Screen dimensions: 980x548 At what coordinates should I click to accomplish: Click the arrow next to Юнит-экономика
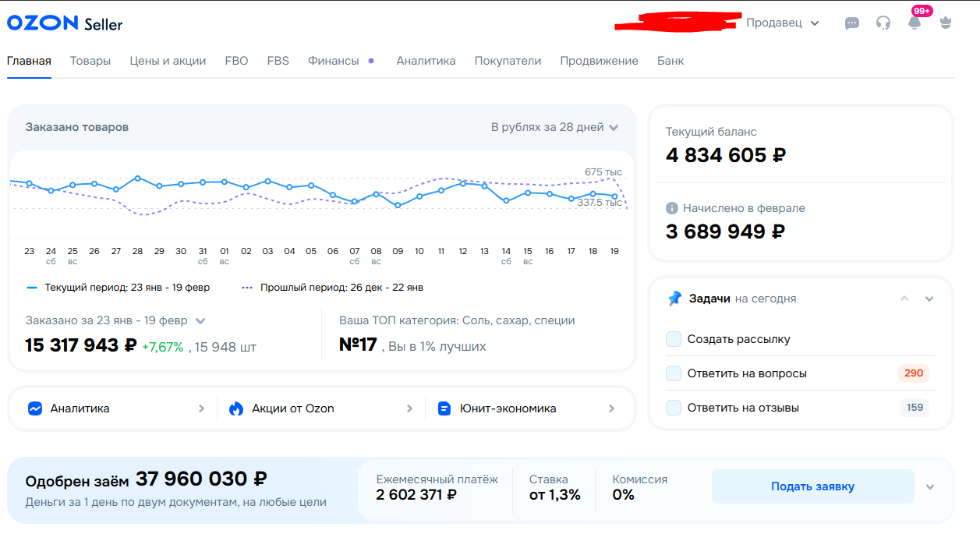[x=611, y=408]
